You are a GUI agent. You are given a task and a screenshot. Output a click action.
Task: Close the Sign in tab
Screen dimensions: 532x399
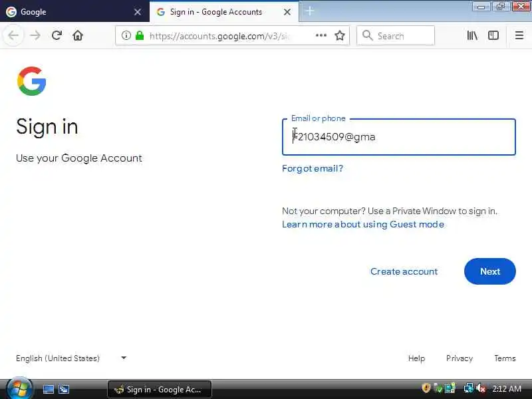coord(287,12)
